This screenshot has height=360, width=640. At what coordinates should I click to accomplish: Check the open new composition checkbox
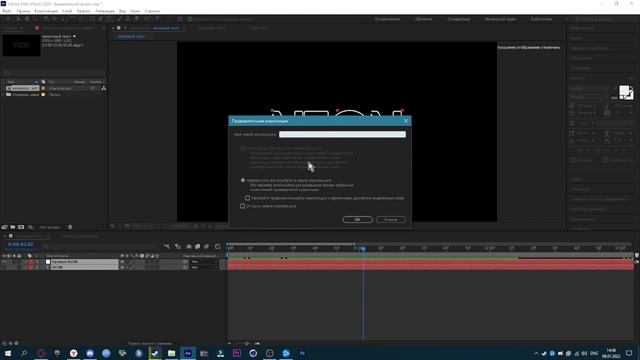(x=242, y=206)
